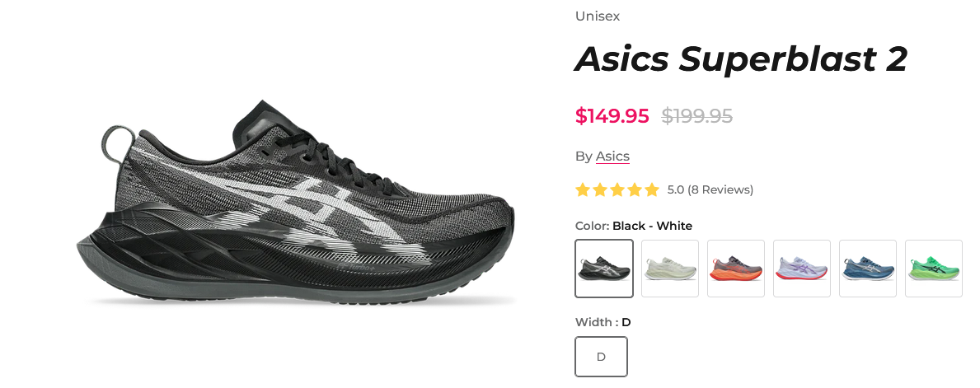Click the second yellow rating star

[600, 190]
